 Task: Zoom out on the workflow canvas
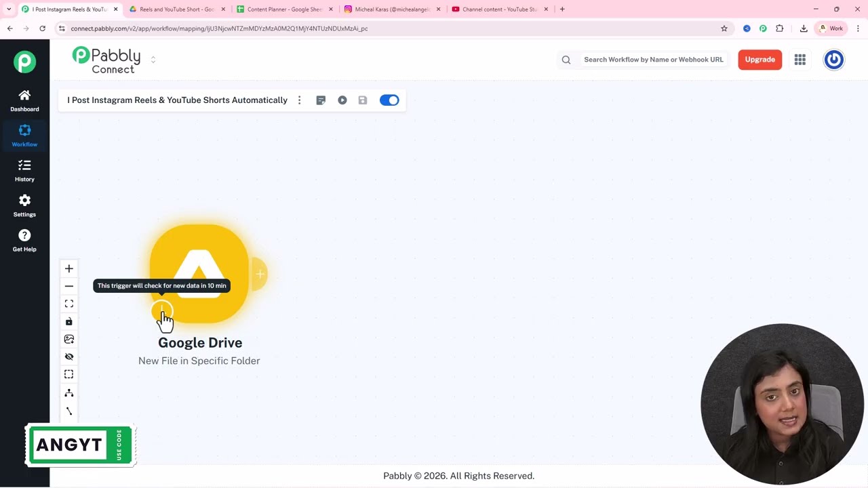click(68, 286)
